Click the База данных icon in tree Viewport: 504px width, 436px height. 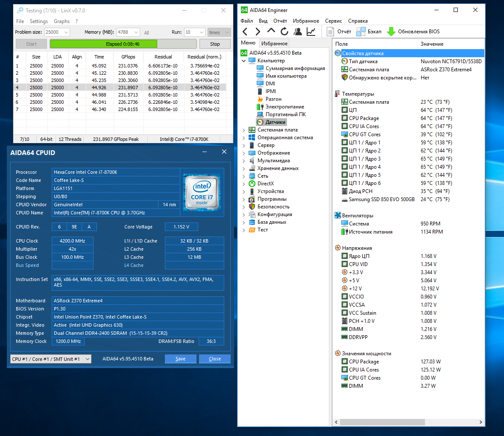(x=252, y=222)
